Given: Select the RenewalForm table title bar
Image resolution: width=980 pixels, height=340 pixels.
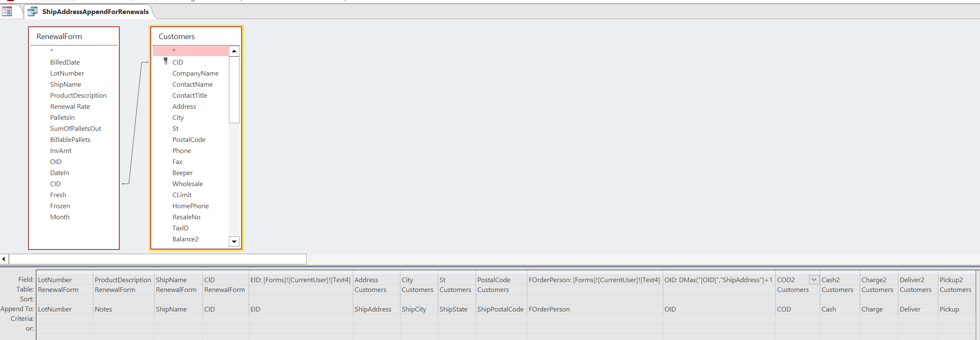Looking at the screenshot, I should pyautogui.click(x=74, y=37).
